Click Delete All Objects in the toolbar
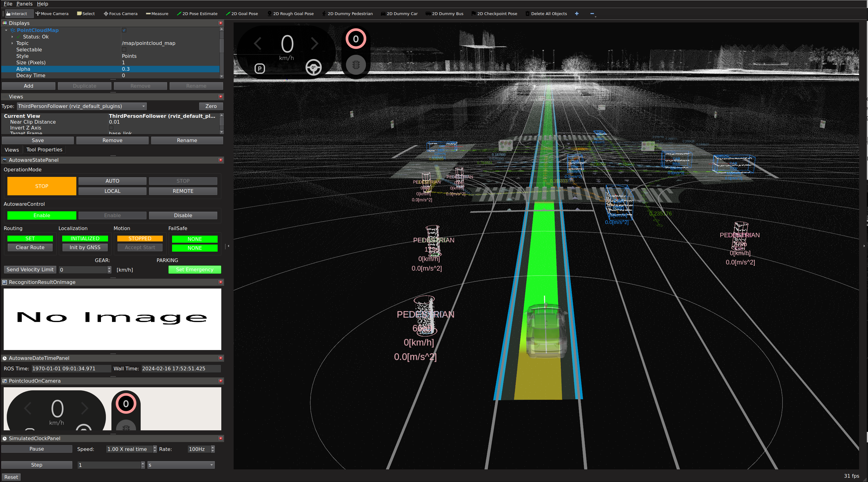This screenshot has height=482, width=868. click(x=547, y=14)
